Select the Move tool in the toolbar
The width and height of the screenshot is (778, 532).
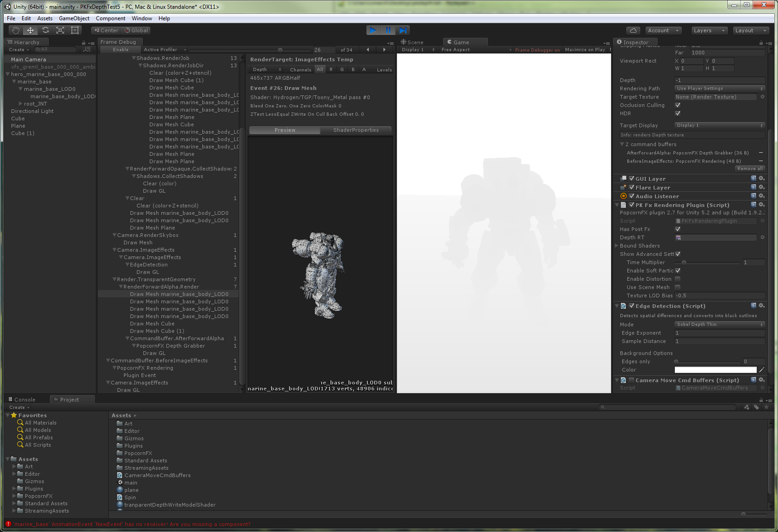pyautogui.click(x=29, y=30)
